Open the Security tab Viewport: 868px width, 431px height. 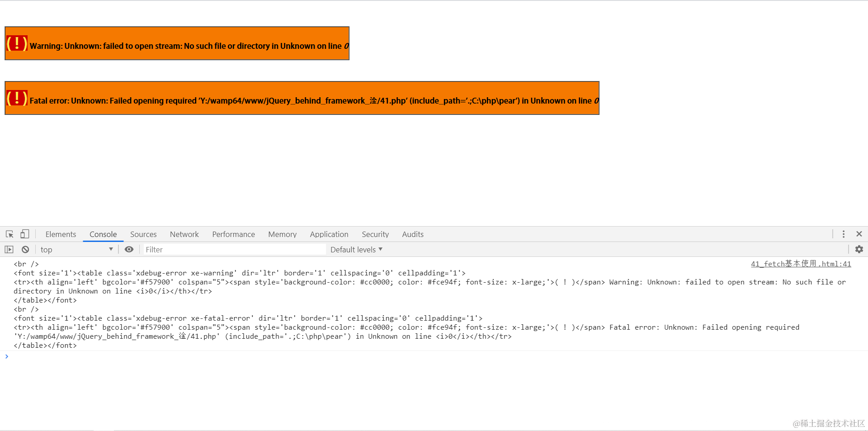(375, 234)
